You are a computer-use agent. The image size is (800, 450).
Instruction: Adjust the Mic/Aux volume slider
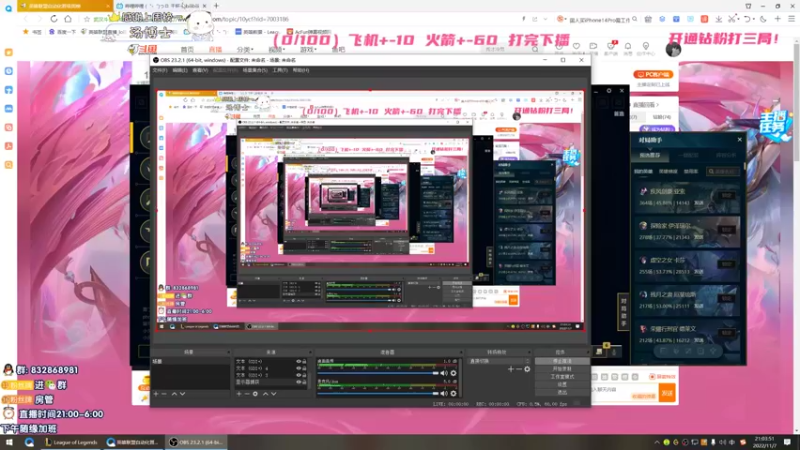click(378, 393)
